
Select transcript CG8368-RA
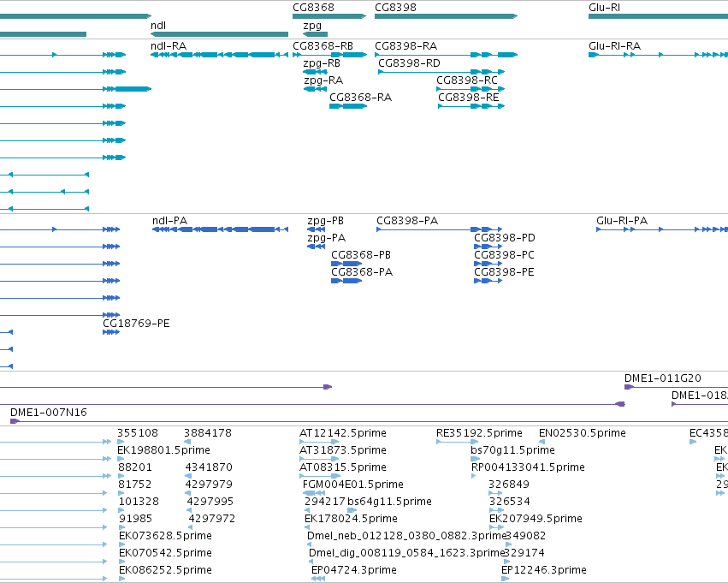[348, 106]
